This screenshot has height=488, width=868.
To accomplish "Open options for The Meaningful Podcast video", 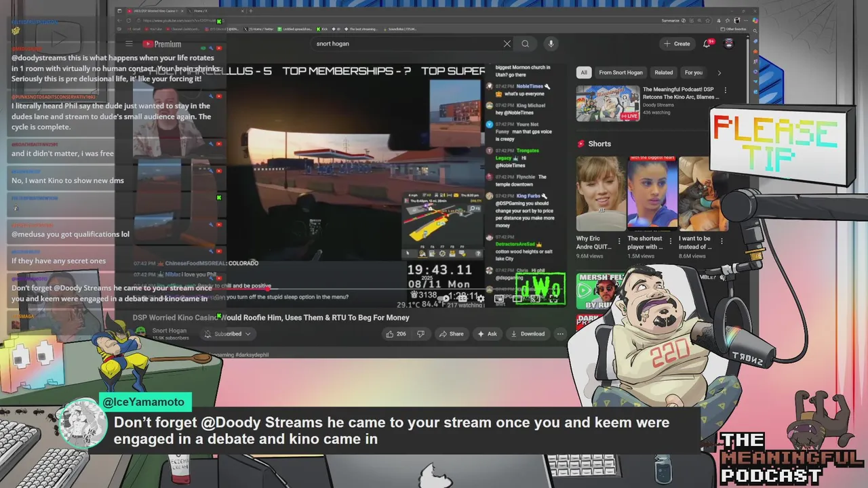I will (725, 89).
